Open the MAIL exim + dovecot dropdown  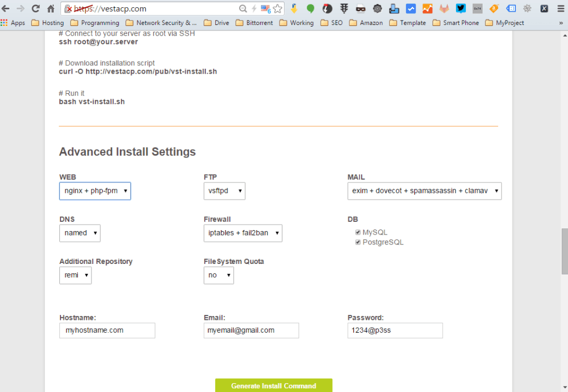(x=424, y=191)
